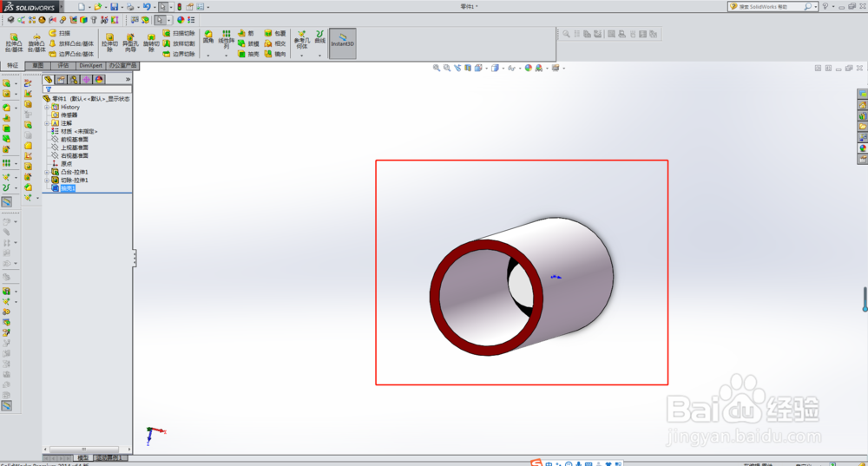868x466 pixels.
Task: Switch to the 特征 features tab
Action: [12, 65]
